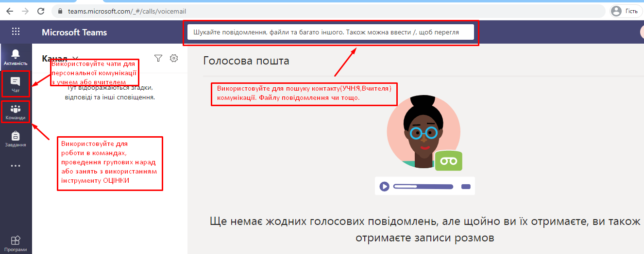Open the Команди (Teams) sidebar section
Viewport: 644px width, 254px height.
click(x=16, y=112)
